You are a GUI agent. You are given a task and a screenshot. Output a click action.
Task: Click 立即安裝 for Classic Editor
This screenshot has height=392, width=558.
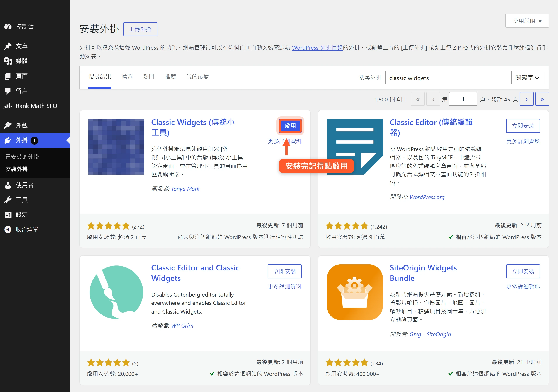(x=523, y=126)
